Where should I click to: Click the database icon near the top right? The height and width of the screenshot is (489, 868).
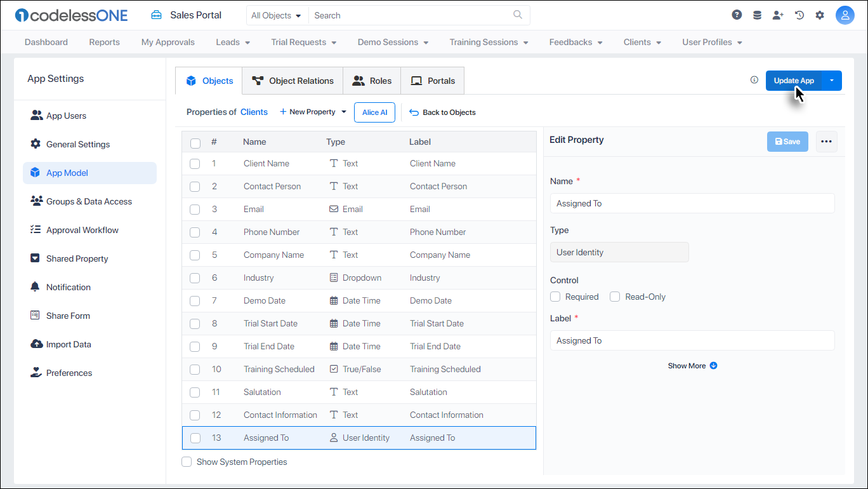[x=757, y=14]
